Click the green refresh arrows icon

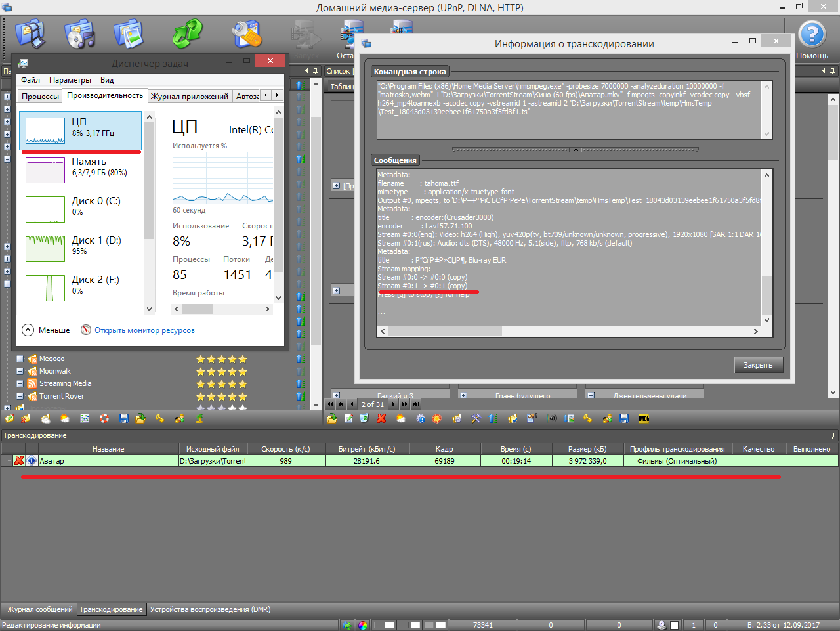[x=188, y=34]
